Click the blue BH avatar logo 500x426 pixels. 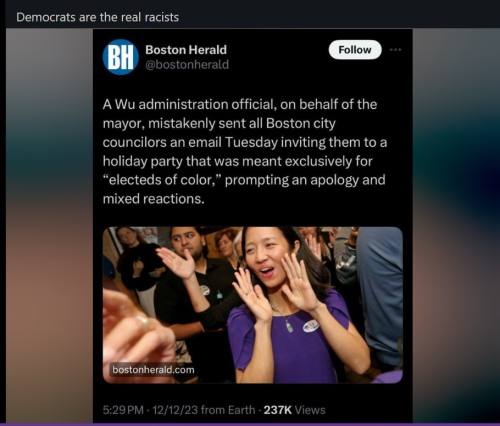121,57
